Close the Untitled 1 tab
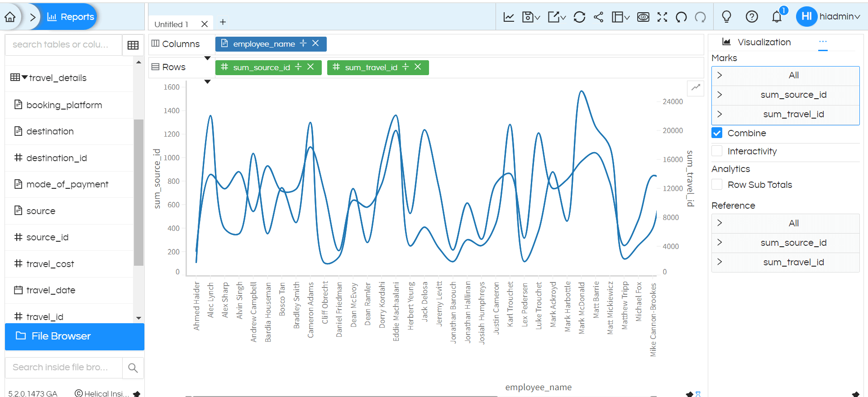This screenshot has width=868, height=397. (x=205, y=24)
